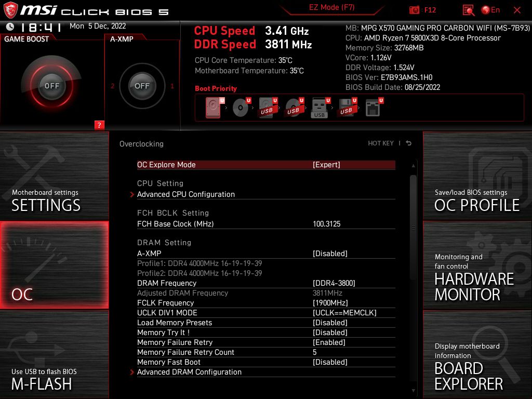Click the Memory Fast Boot label
The image size is (532, 399).
point(169,362)
